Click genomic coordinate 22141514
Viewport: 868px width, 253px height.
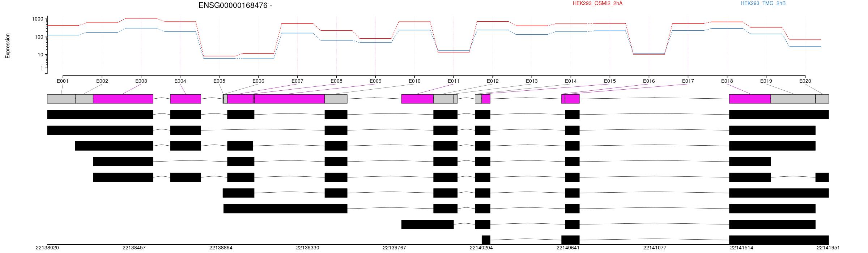point(741,248)
